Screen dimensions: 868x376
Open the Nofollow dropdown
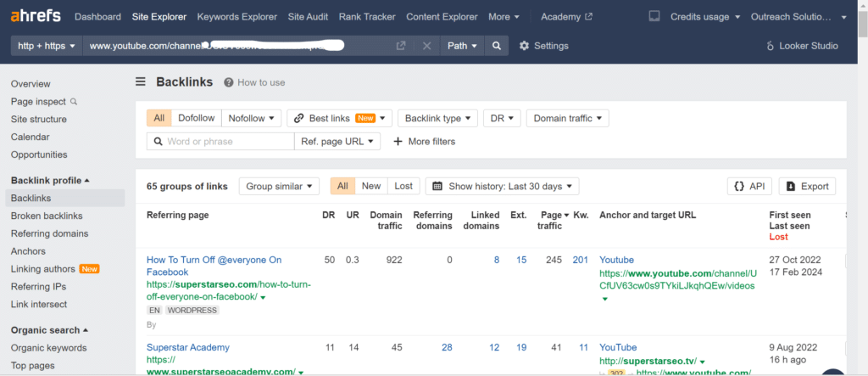[x=251, y=118]
